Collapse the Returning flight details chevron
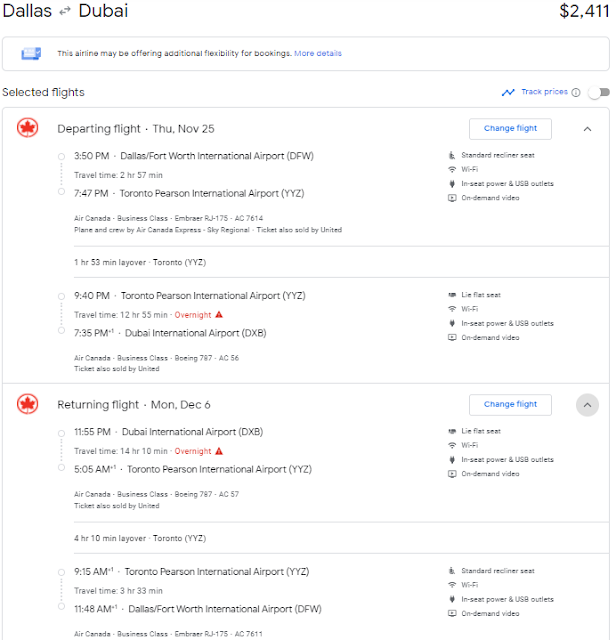 click(x=587, y=405)
